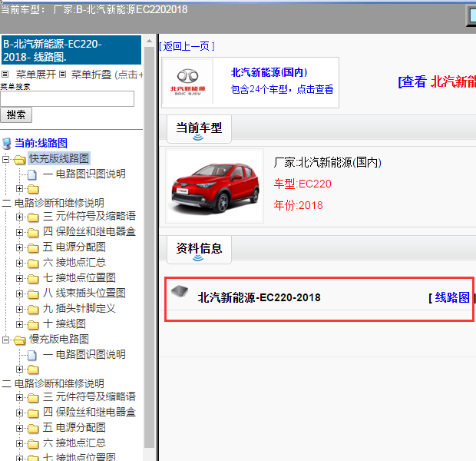Expand the 八 线束插头位置图 plus box

click(19, 294)
